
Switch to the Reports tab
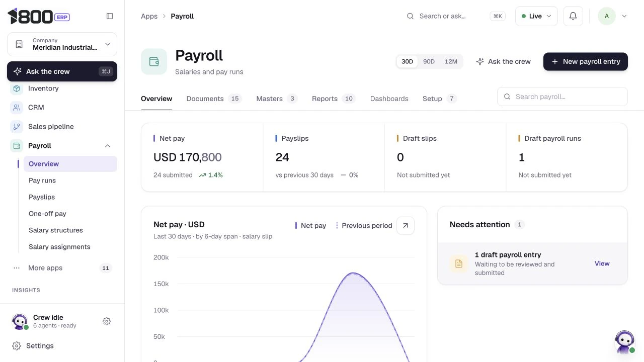point(334,99)
